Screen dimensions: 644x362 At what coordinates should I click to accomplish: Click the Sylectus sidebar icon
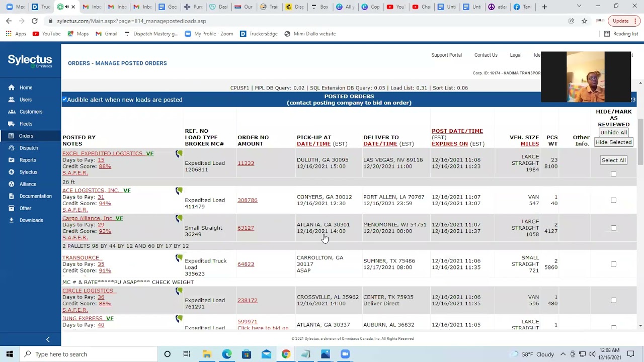coord(12,172)
